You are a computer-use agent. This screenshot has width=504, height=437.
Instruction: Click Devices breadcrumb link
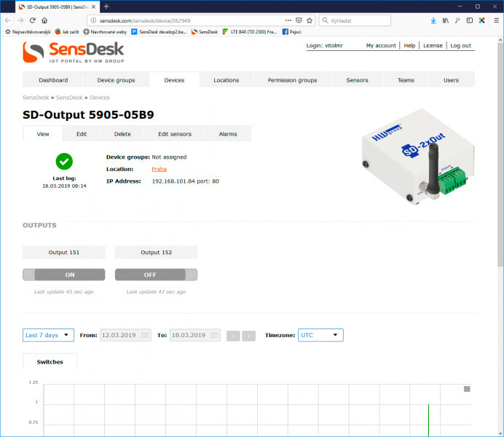click(100, 98)
